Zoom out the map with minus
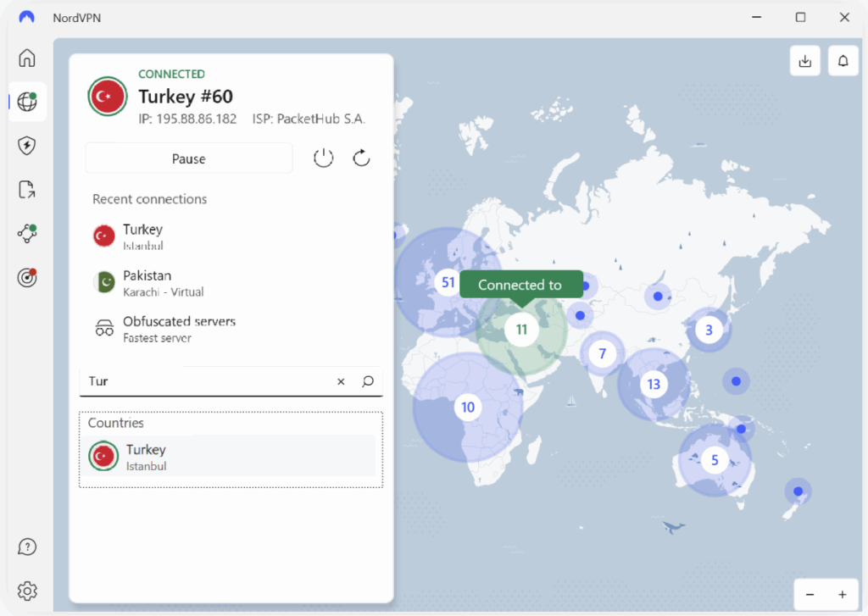The height and width of the screenshot is (616, 868). pos(810,595)
